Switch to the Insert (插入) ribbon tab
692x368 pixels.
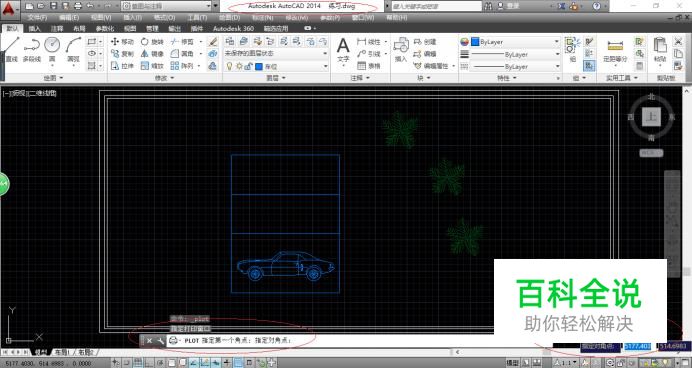click(x=34, y=28)
